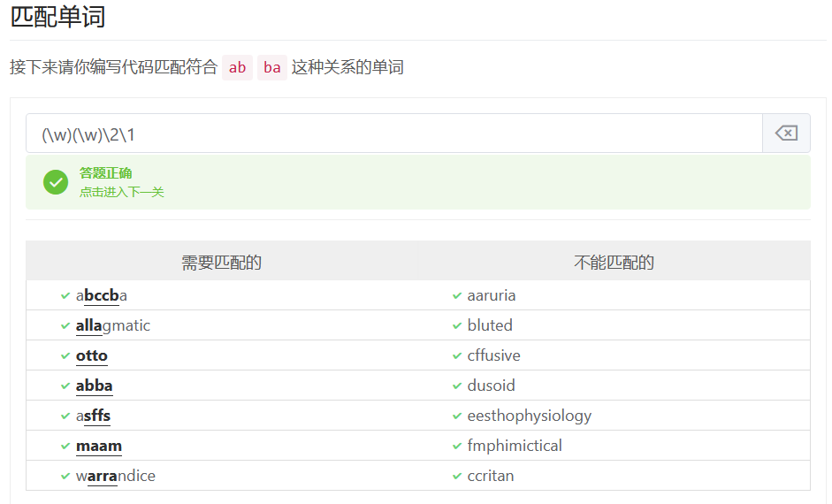Select the word 'warrandice' in the list
The height and width of the screenshot is (504, 832).
(x=115, y=476)
